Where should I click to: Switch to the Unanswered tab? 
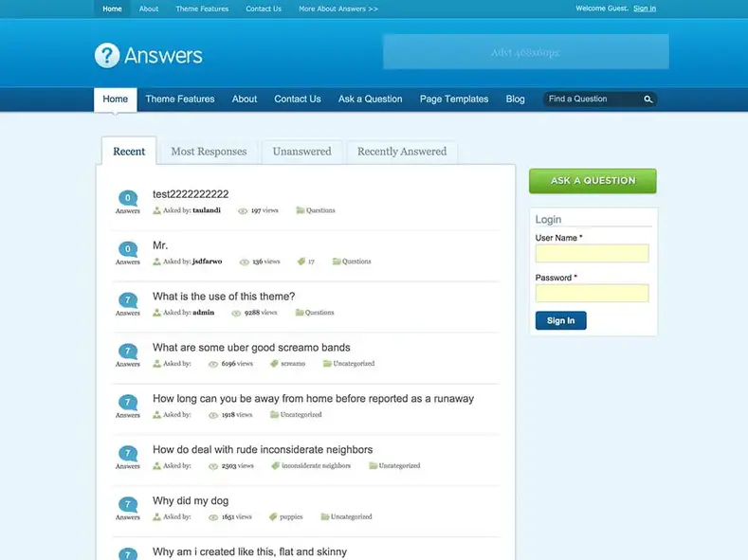302,152
